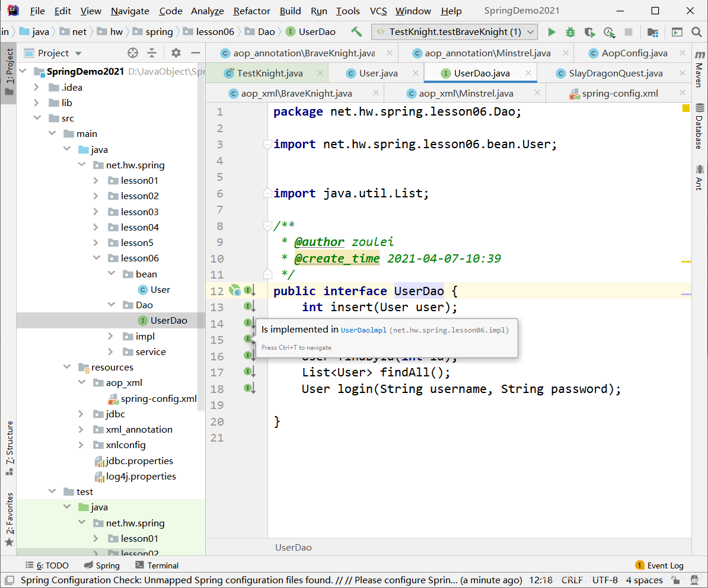
Task: Click Locate/Scroll from Source target icon
Action: (x=132, y=53)
